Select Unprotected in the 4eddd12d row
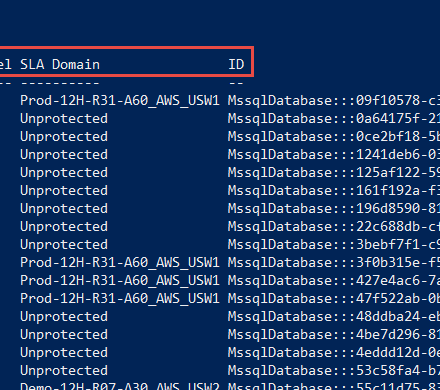This screenshot has width=440, height=390. (x=64, y=352)
